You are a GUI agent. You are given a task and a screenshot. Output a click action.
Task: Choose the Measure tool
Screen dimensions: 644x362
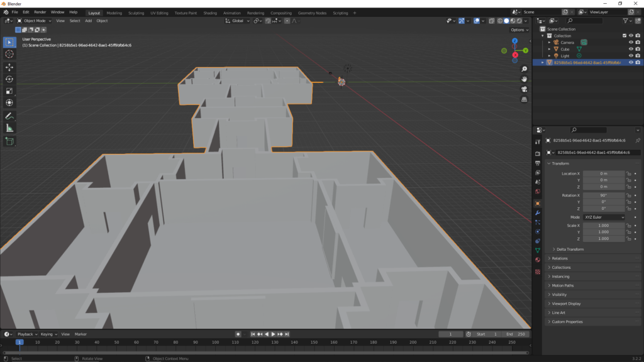point(9,128)
